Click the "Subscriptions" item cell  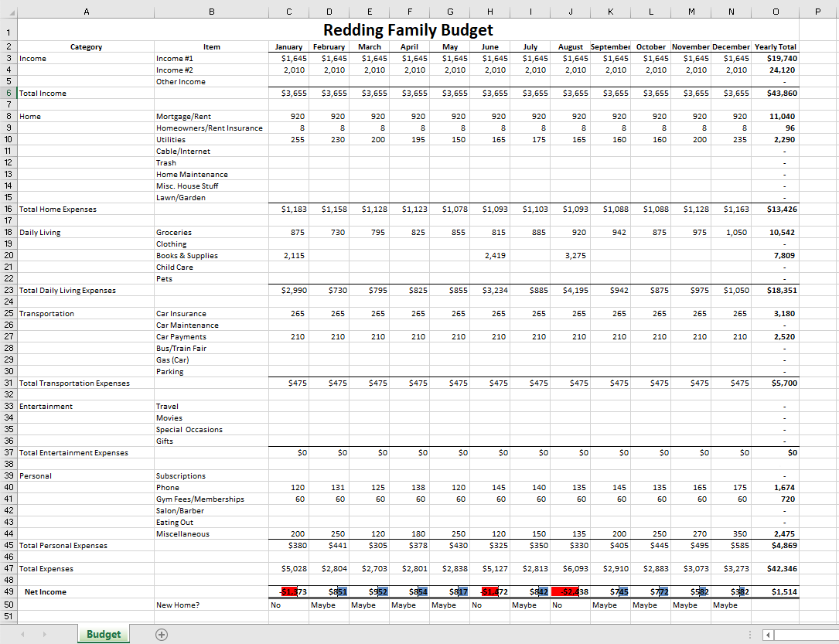pos(211,476)
